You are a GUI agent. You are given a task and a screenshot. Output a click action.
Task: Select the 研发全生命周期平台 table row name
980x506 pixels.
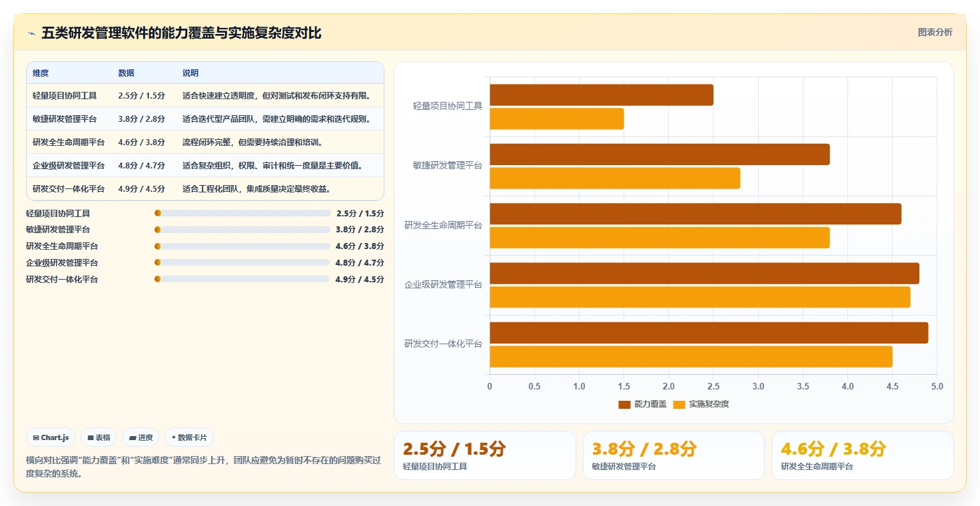pyautogui.click(x=69, y=142)
